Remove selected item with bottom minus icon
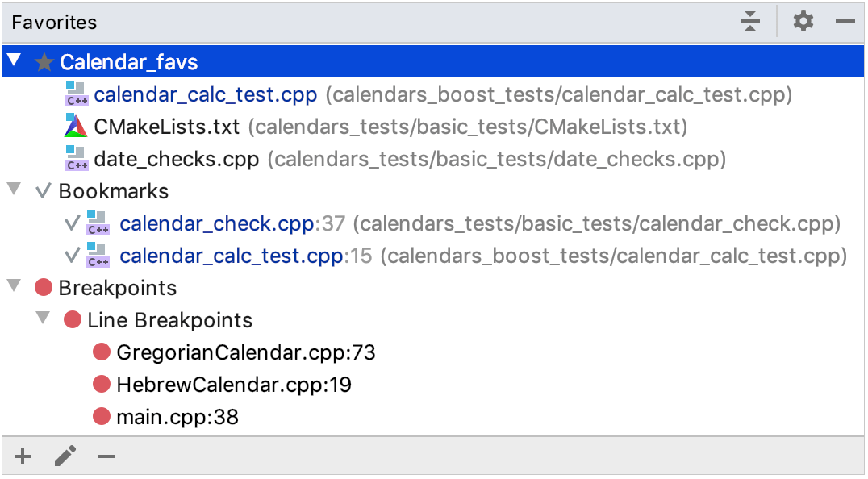868x479 pixels. pyautogui.click(x=106, y=456)
